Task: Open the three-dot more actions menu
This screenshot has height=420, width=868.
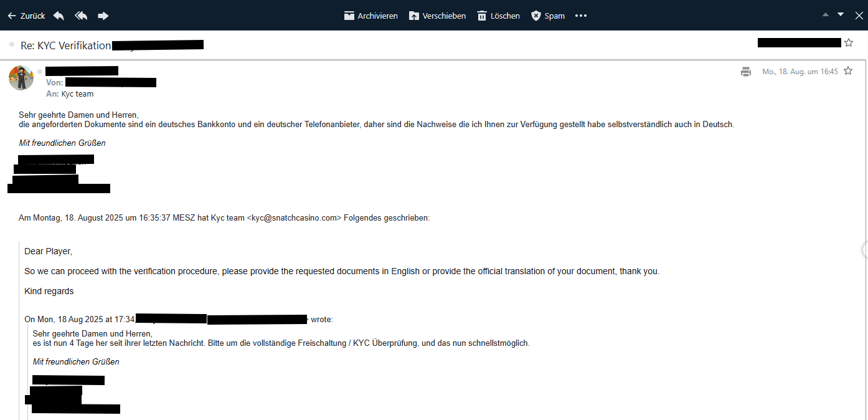Action: click(x=581, y=16)
